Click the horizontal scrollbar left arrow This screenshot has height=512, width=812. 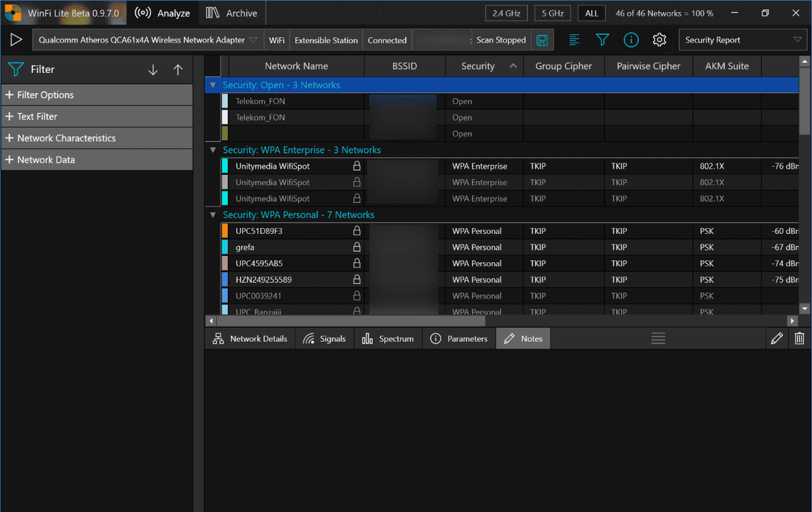click(212, 320)
